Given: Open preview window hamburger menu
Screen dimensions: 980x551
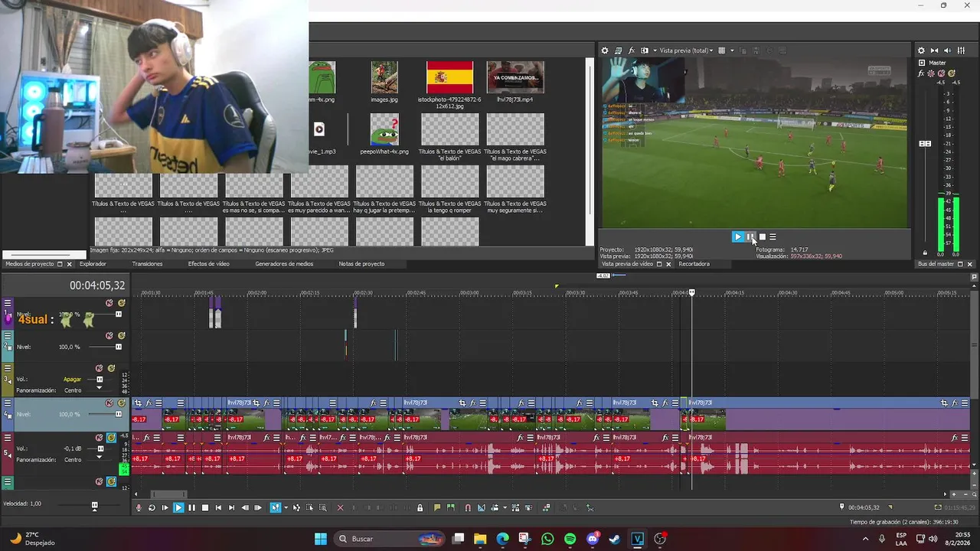Looking at the screenshot, I should click(773, 237).
